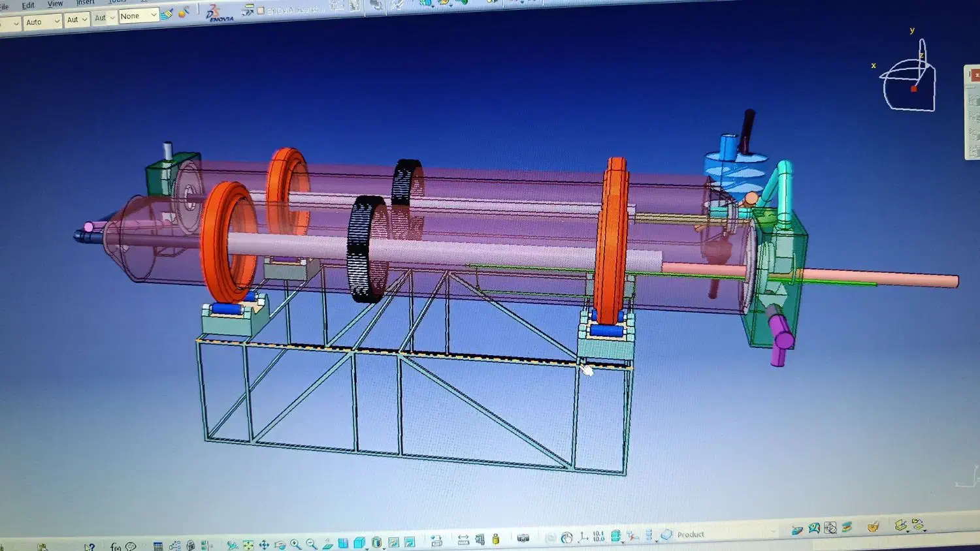Image resolution: width=980 pixels, height=551 pixels.
Task: Open the Formula f(x) tool
Action: tap(116, 546)
